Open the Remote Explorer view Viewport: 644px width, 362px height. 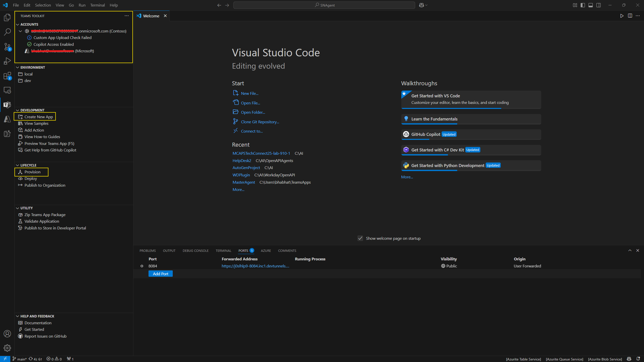7,90
